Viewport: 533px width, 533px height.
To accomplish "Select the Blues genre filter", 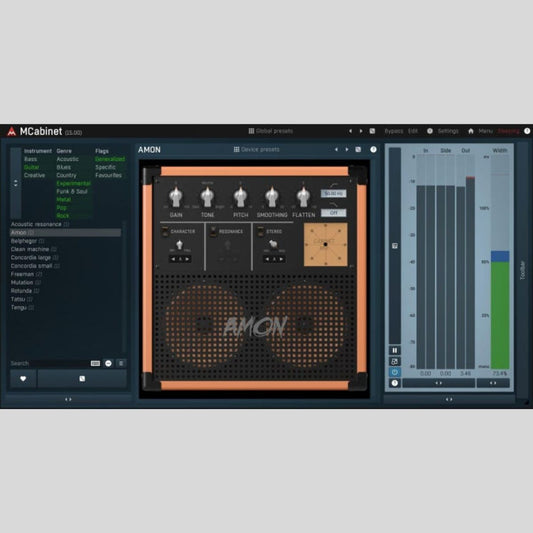I will point(64,167).
